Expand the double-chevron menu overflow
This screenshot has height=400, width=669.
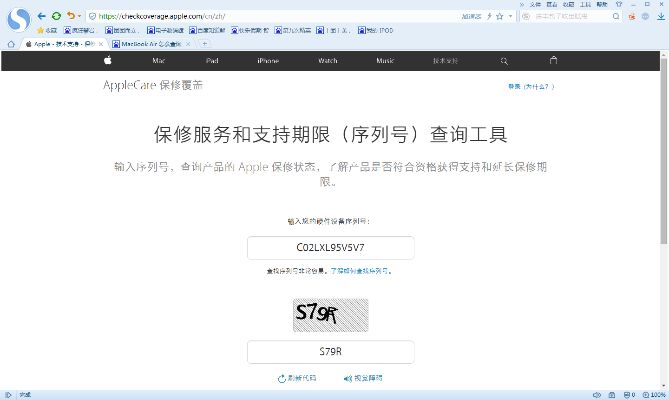click(521, 4)
